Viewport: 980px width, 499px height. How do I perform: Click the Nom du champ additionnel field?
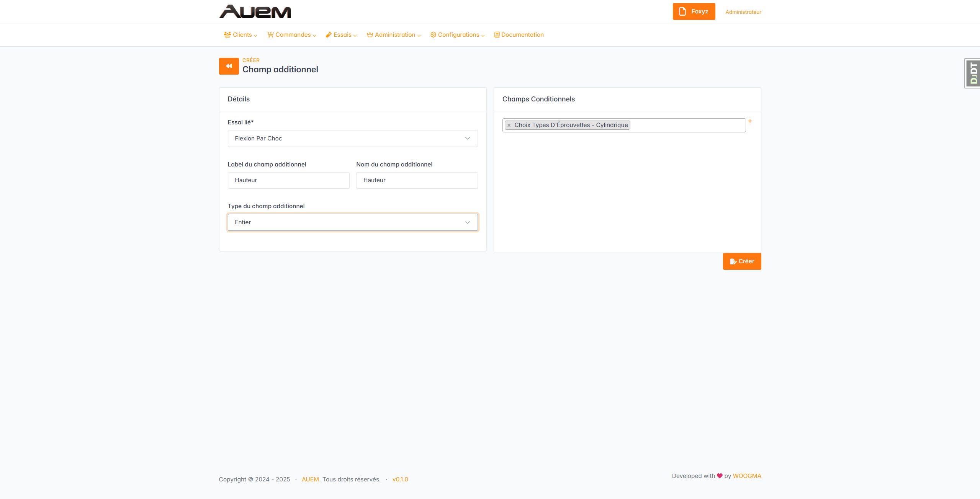click(417, 180)
